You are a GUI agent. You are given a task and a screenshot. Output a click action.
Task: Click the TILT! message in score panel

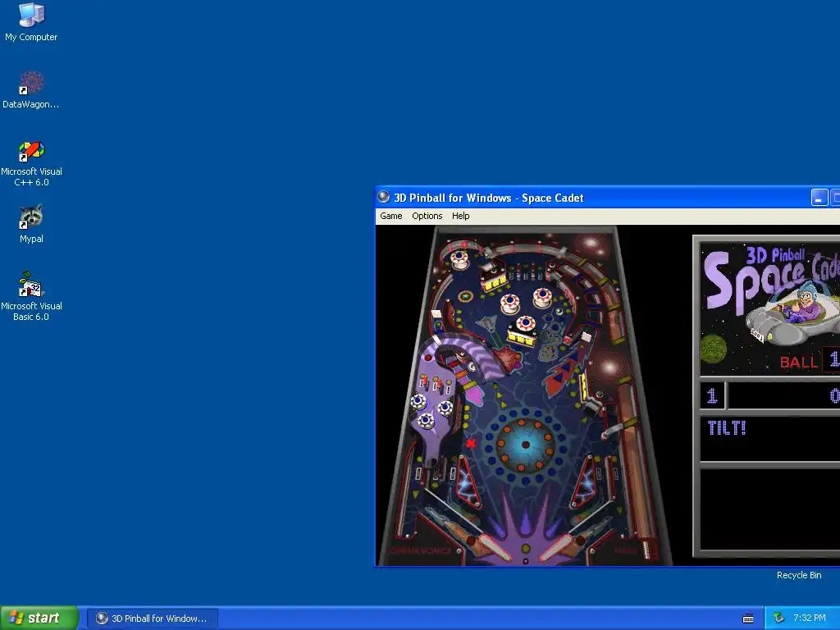tap(727, 427)
